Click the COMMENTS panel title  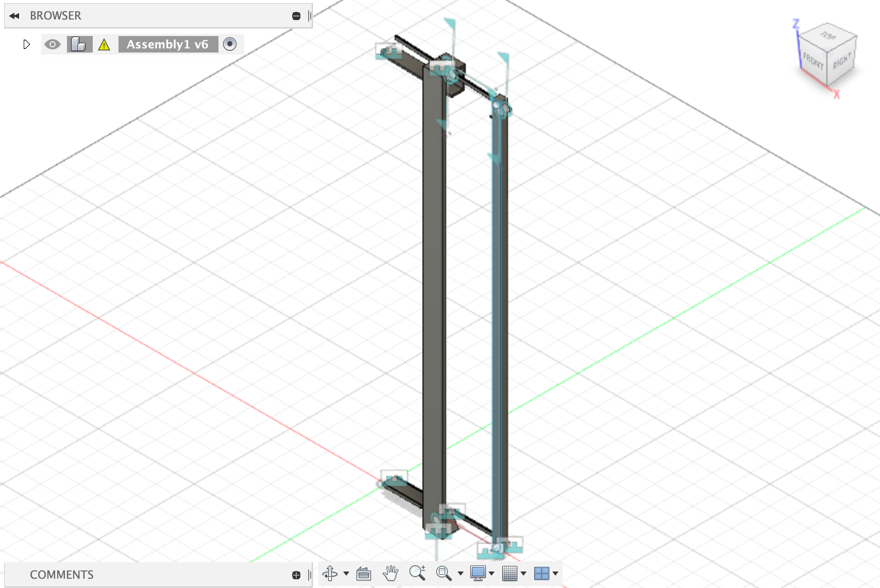(62, 575)
